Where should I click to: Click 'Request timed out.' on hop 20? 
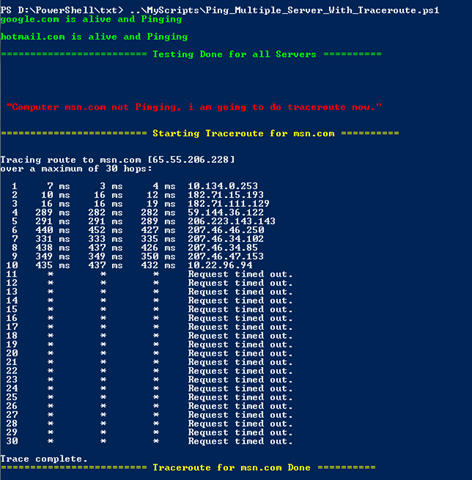240,353
